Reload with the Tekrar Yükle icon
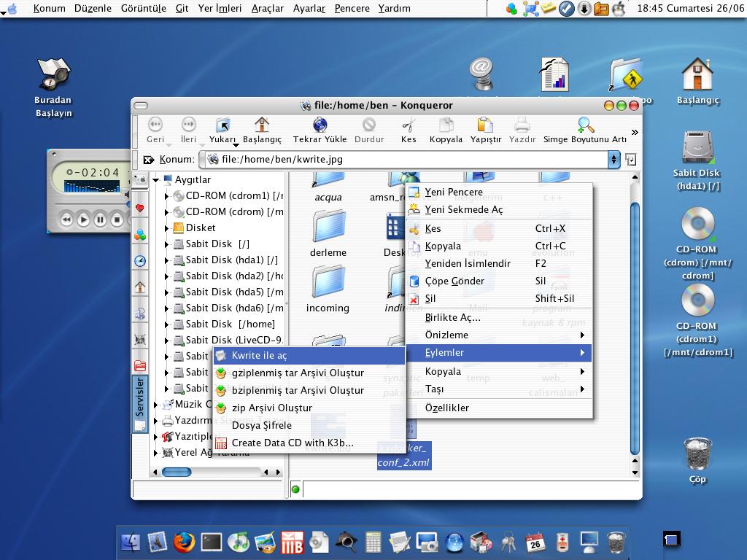 (320, 125)
